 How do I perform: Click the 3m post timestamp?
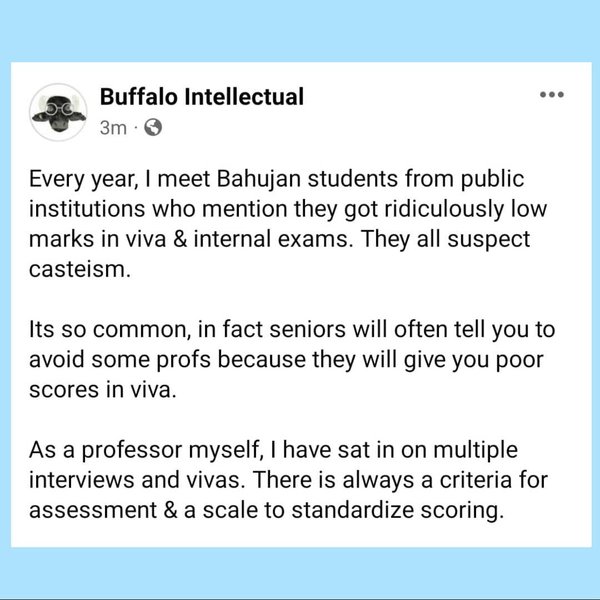113,128
